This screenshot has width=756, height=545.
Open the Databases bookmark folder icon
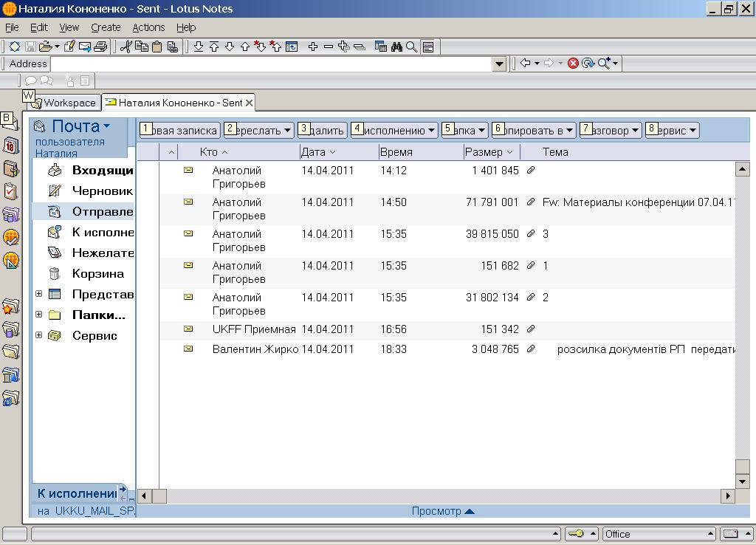click(10, 329)
